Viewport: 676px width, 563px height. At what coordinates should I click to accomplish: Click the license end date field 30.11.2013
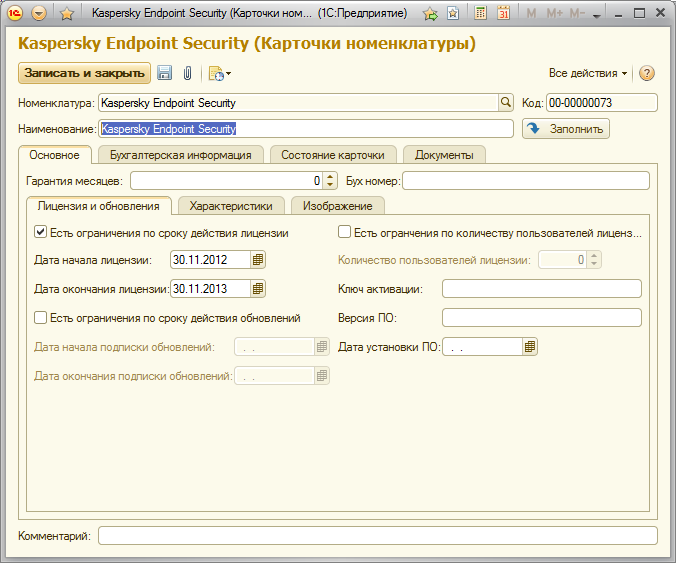tap(210, 288)
